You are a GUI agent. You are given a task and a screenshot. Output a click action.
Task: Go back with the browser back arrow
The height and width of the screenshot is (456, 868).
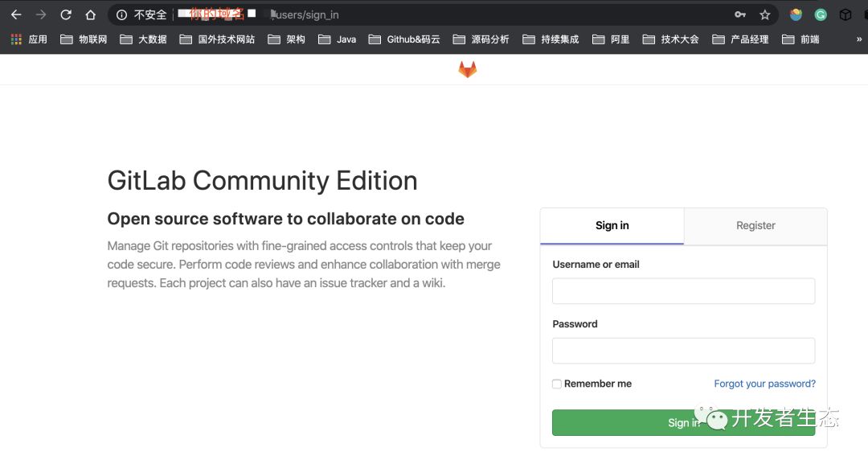click(x=16, y=15)
